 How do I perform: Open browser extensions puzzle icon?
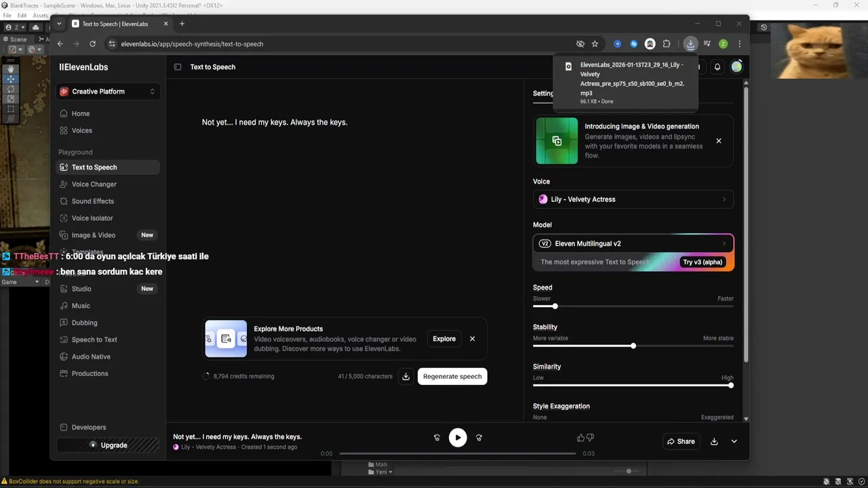coord(667,44)
